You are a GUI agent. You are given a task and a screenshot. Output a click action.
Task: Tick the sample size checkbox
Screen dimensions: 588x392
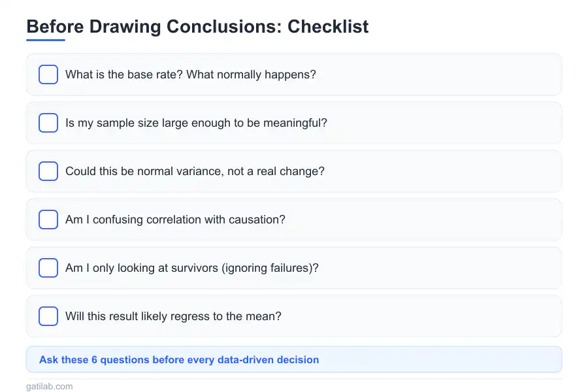click(48, 123)
